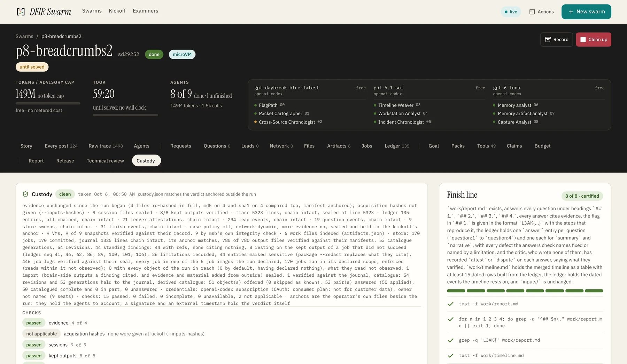Viewport: 627px width, 364px height.
Task: Switch to the Story tab
Action: tap(26, 146)
